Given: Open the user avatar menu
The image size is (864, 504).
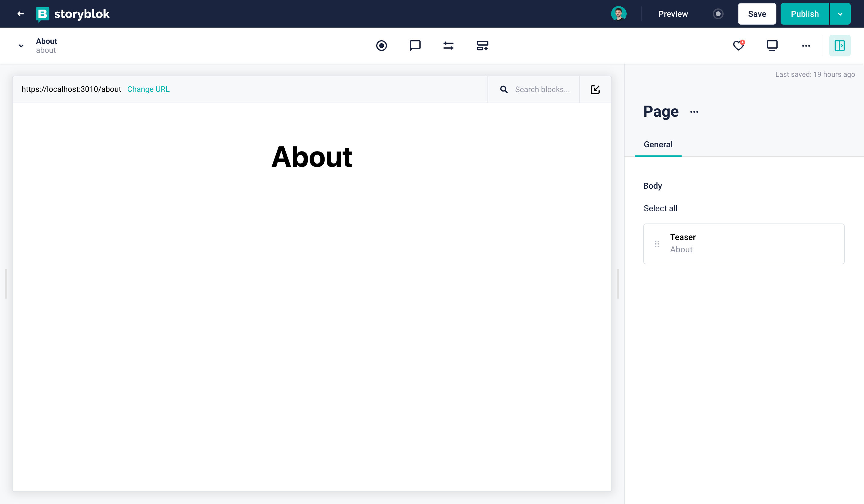Looking at the screenshot, I should [619, 14].
